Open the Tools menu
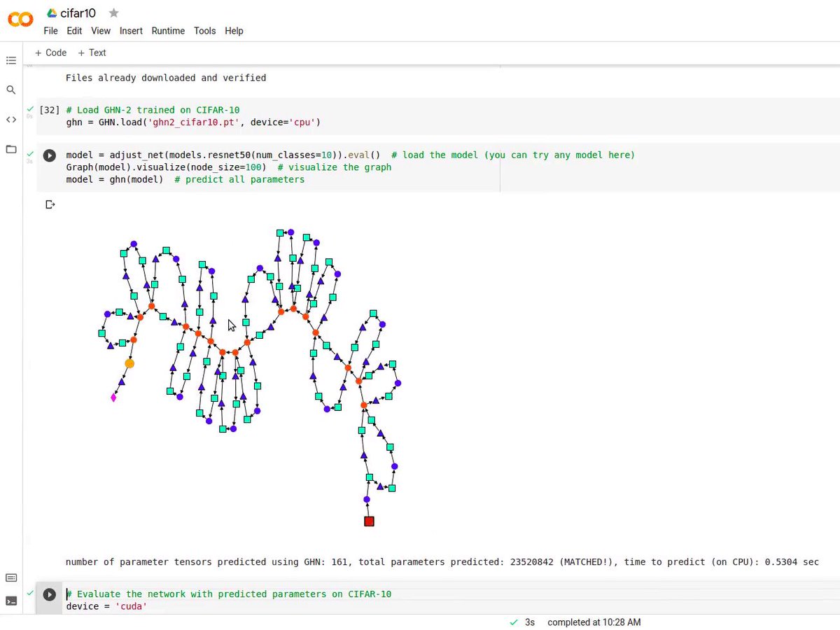The image size is (840, 630). tap(205, 31)
